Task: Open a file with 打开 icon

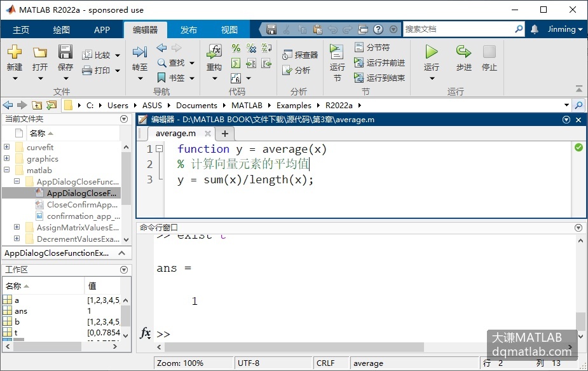Action: pyautogui.click(x=40, y=52)
